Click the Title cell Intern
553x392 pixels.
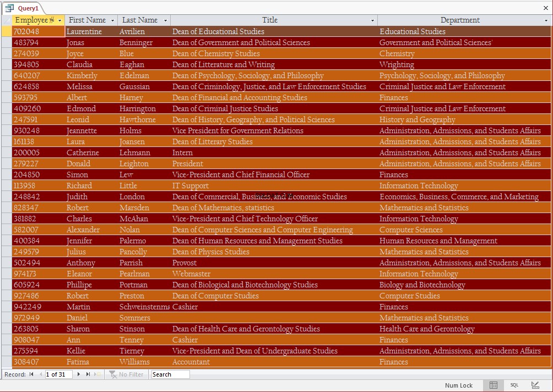tap(274, 153)
